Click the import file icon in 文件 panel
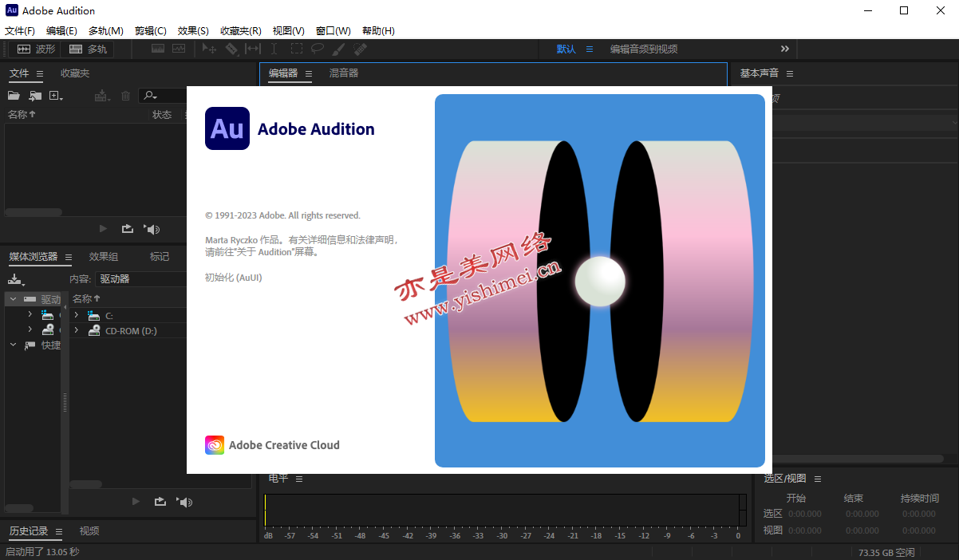 click(x=35, y=96)
